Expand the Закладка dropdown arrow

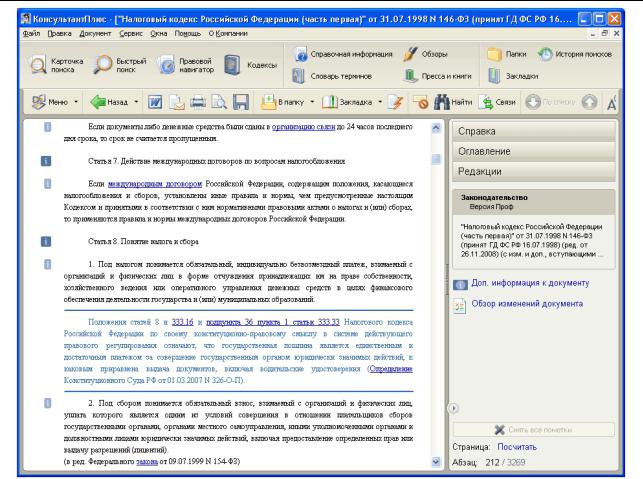click(380, 102)
